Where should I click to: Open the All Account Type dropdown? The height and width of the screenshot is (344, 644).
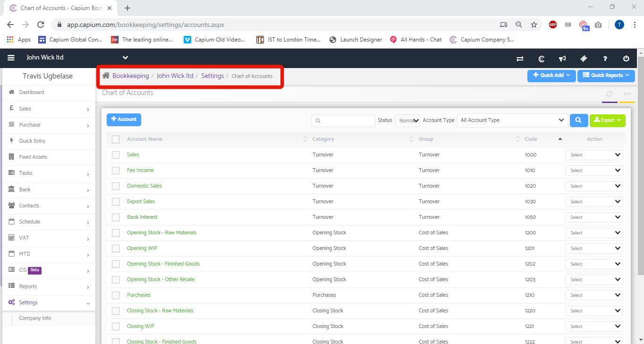512,120
